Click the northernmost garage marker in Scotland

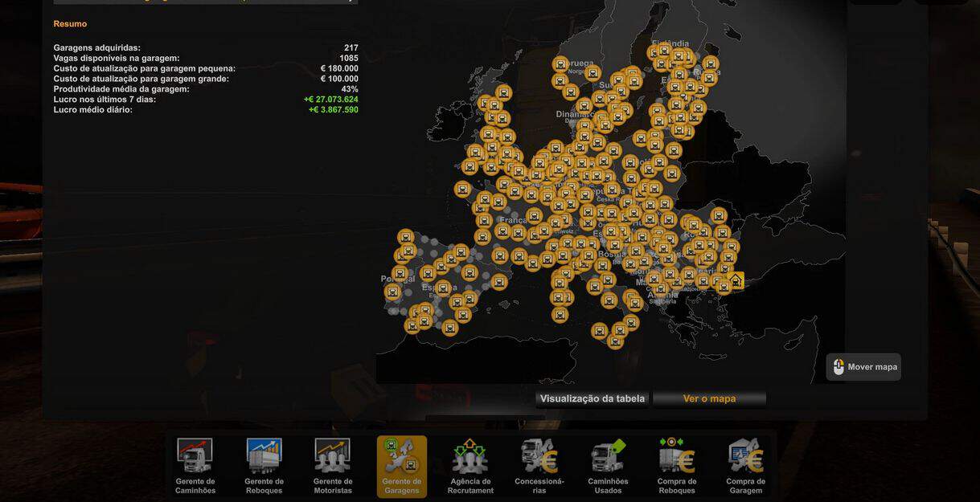click(503, 93)
